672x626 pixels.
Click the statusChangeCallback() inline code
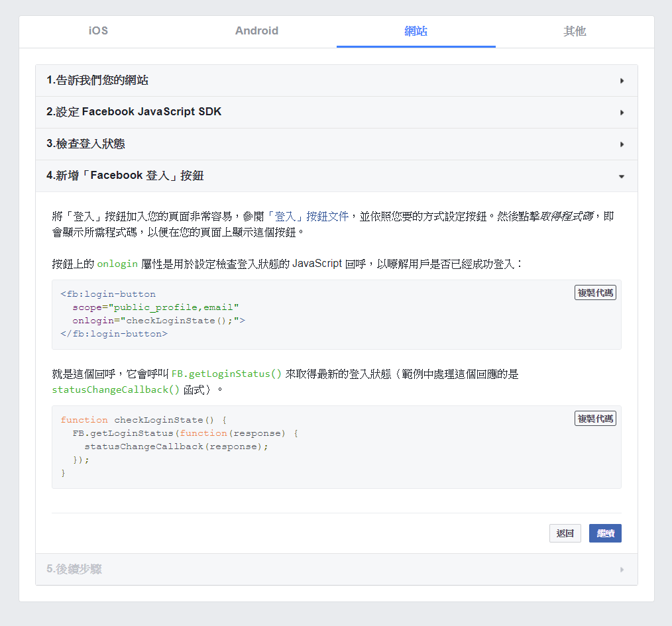(x=116, y=390)
